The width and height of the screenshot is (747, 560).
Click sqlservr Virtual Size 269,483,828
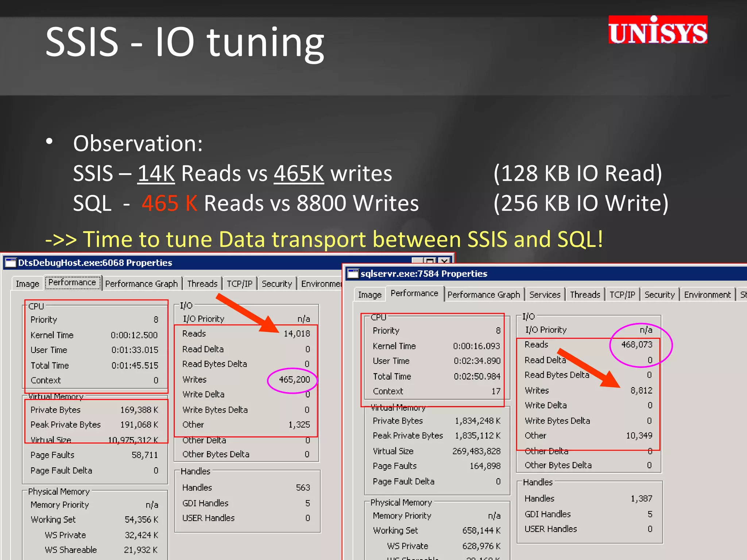click(x=476, y=451)
